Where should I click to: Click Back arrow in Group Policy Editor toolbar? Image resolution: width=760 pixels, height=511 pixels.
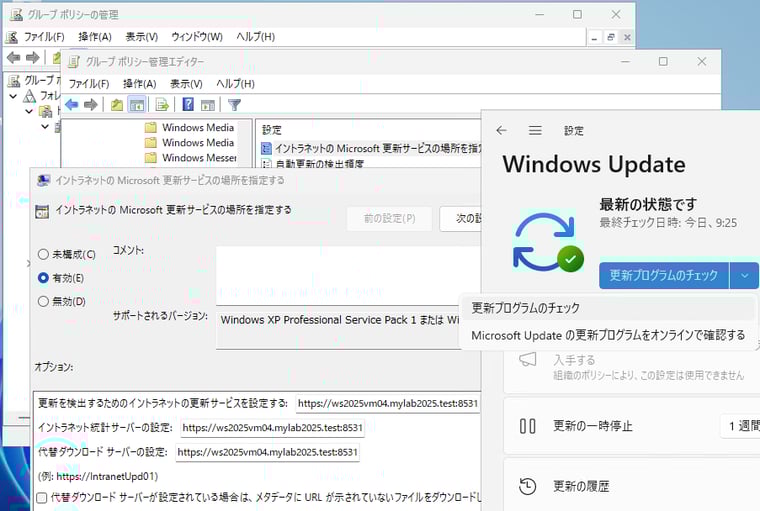tap(72, 104)
